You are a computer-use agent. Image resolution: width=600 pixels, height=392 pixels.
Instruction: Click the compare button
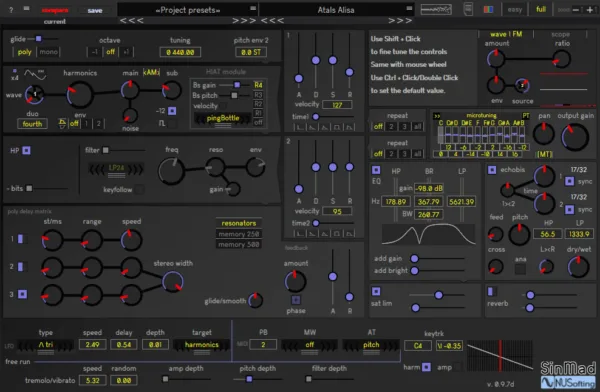point(55,10)
